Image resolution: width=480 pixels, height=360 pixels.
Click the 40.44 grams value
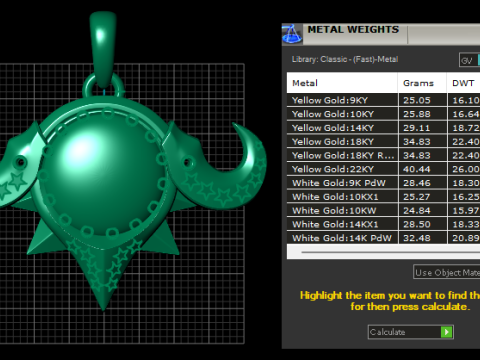pos(417,169)
